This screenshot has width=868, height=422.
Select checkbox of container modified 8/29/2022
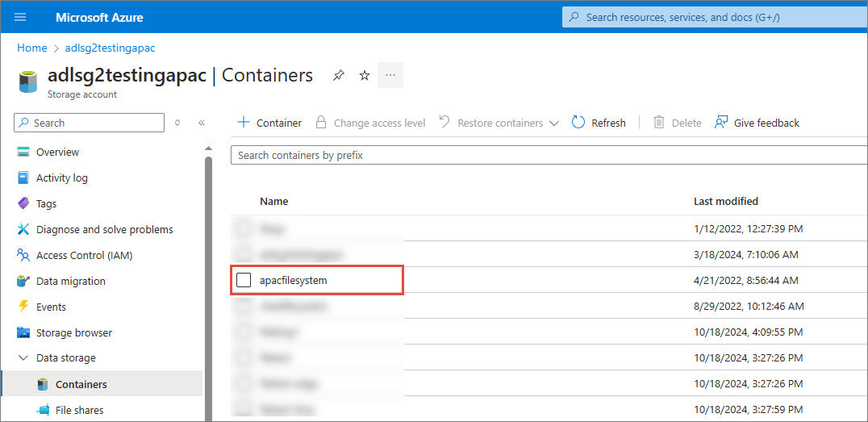[244, 306]
